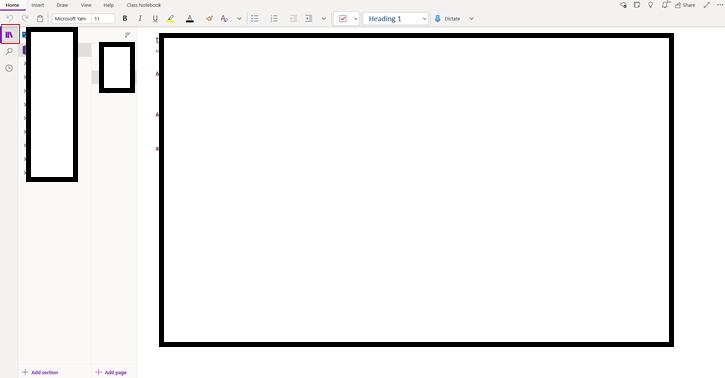
Task: Click the Share button
Action: (685, 5)
